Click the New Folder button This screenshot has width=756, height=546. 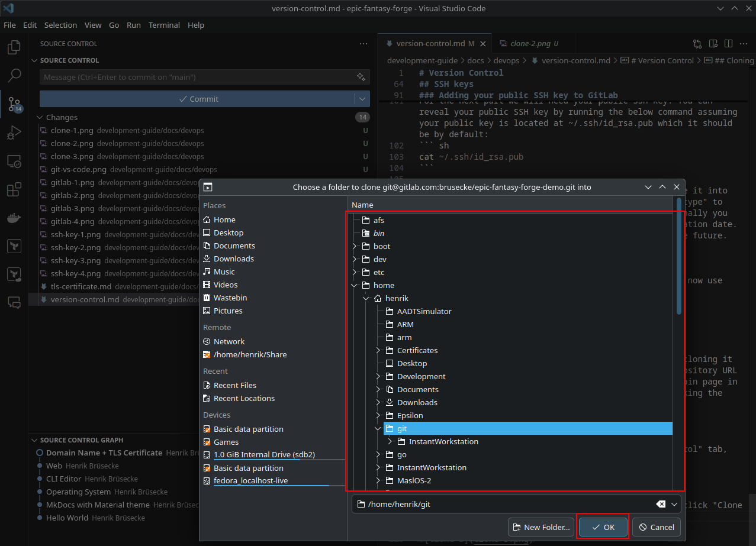tap(542, 527)
